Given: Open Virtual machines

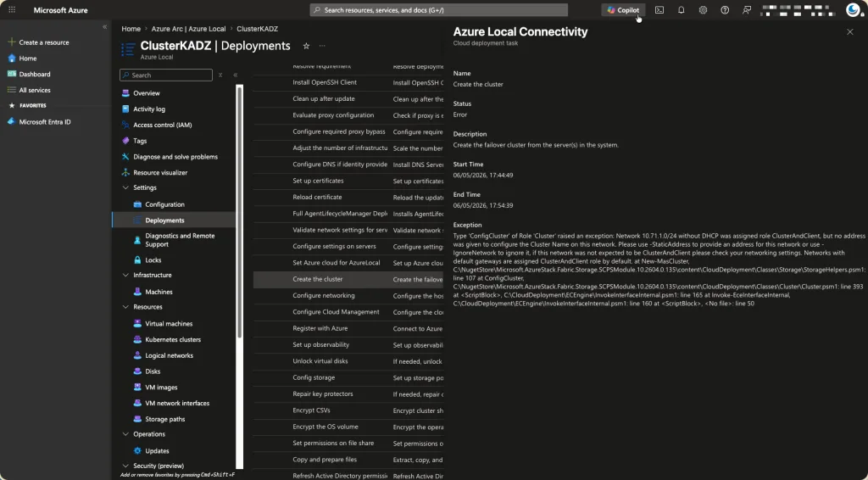Looking at the screenshot, I should [x=169, y=324].
